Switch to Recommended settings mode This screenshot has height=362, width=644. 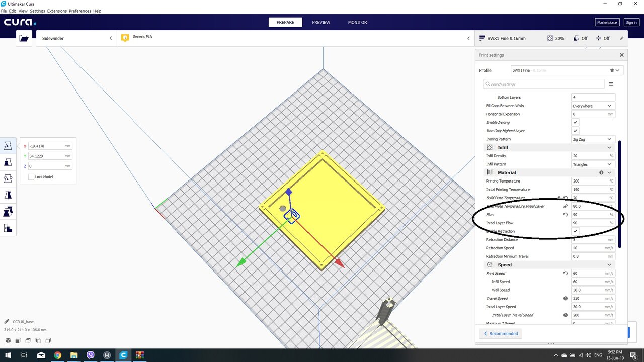coord(500,333)
